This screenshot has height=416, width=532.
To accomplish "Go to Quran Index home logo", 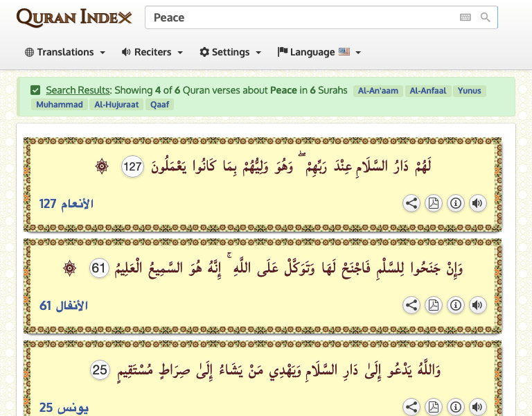I will click(74, 17).
